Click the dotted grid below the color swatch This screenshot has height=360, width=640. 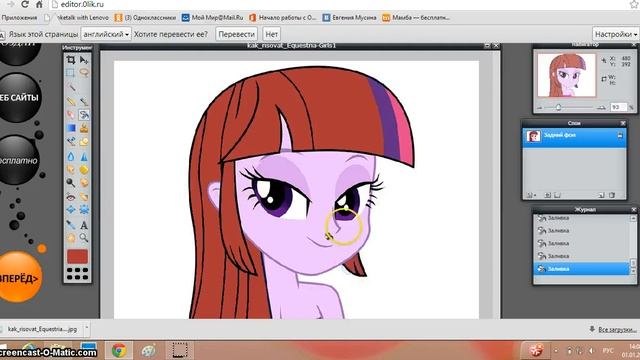[x=77, y=273]
